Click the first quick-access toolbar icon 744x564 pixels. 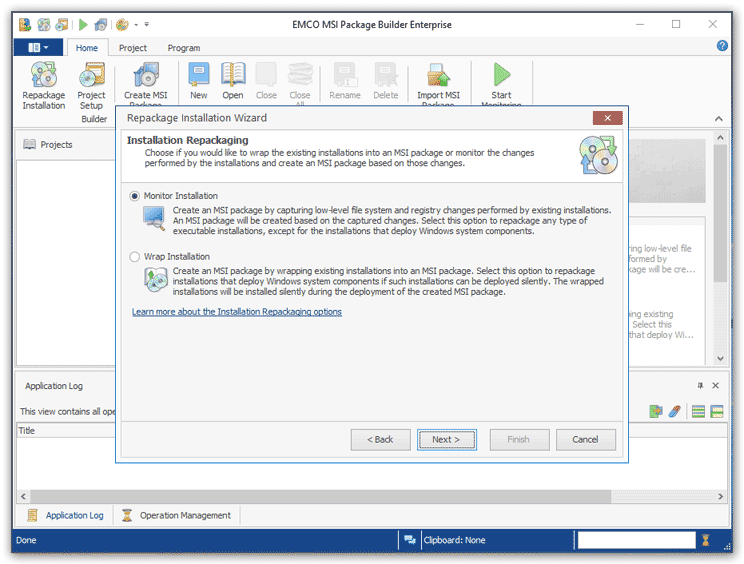pyautogui.click(x=25, y=24)
